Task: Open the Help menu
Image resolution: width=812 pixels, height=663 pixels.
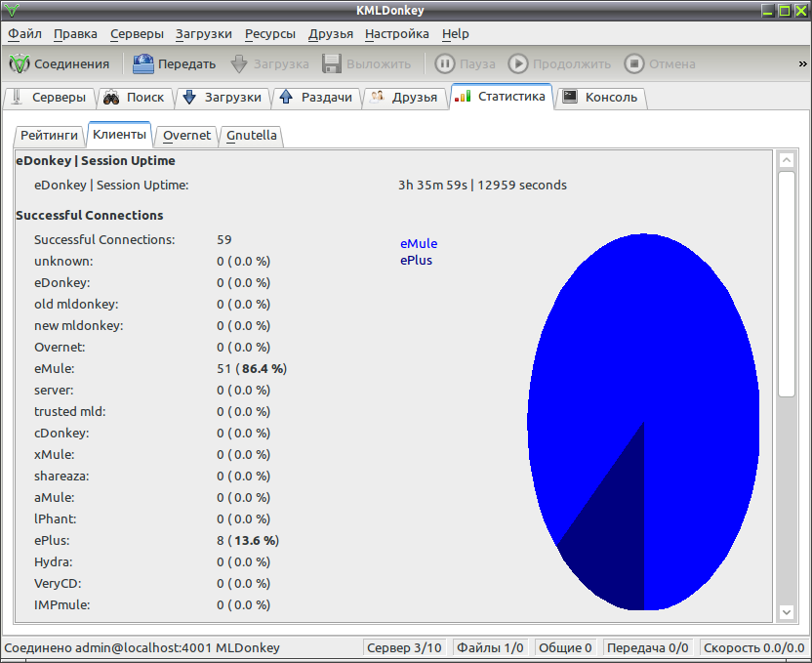Action: tap(455, 34)
